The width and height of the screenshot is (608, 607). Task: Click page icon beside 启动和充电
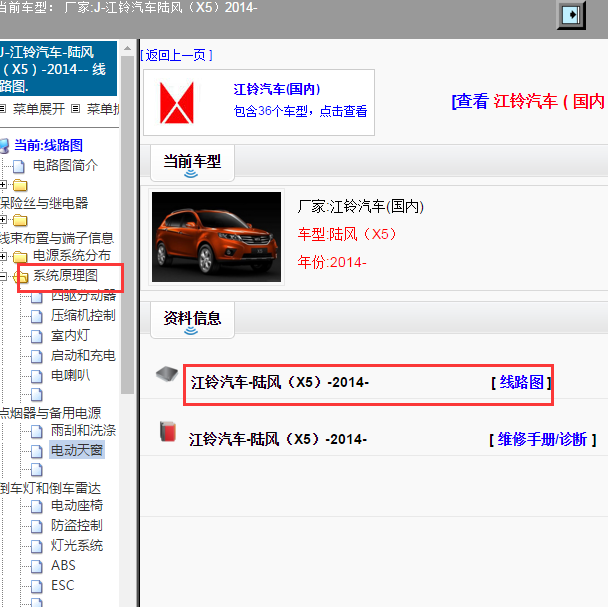tap(36, 356)
